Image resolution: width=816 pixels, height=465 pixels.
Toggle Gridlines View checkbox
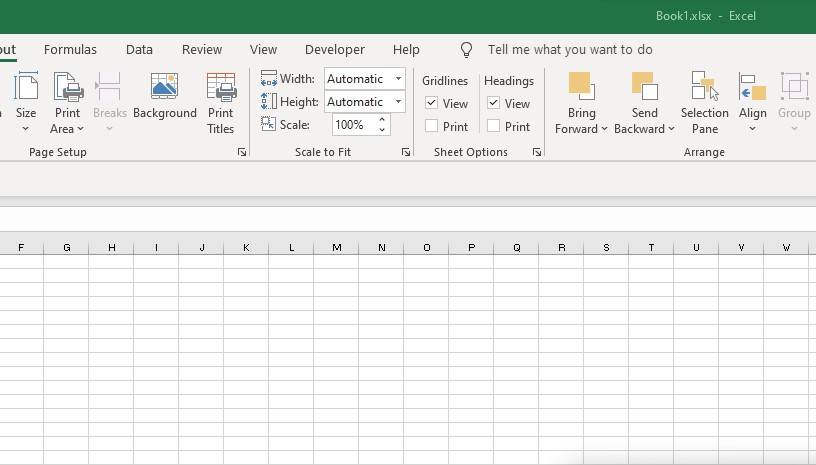tap(432, 103)
